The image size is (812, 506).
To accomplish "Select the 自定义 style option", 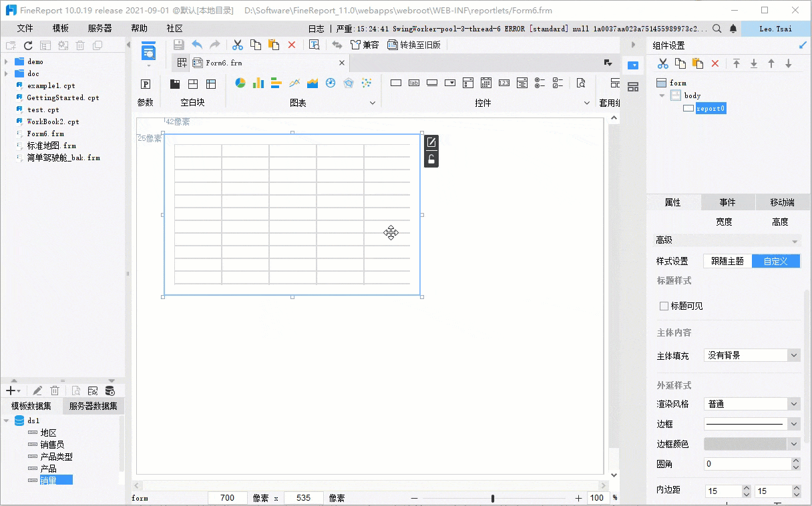I will click(x=775, y=261).
